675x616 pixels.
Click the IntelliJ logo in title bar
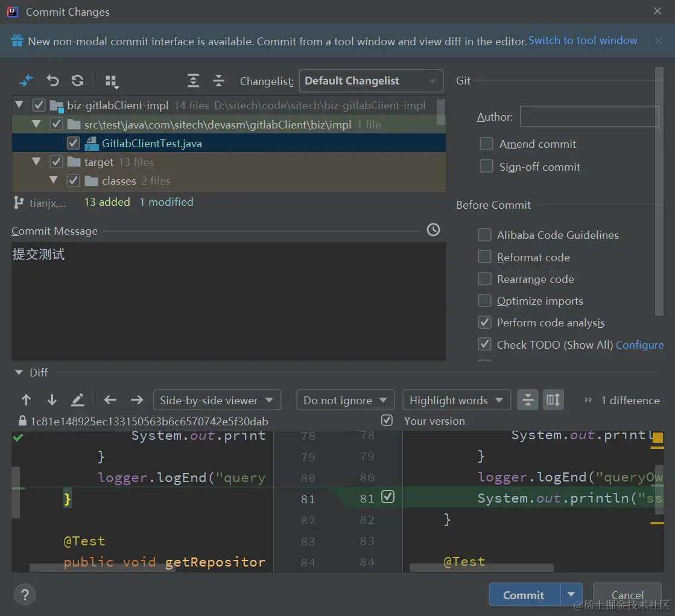[13, 11]
